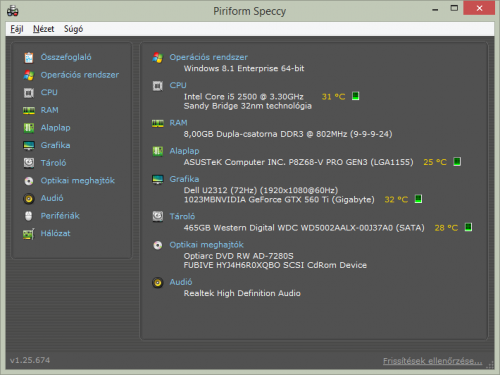Viewport: 500px width, 375px height.
Task: Select Hálózat in the sidebar
Action: [x=55, y=233]
